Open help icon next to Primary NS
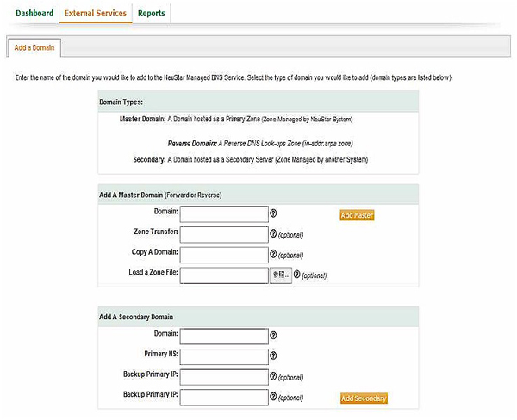This screenshot has height=420, width=517. coord(274,355)
